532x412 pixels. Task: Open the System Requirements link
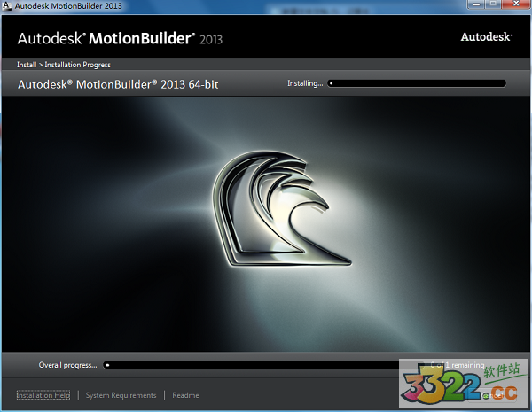121,395
